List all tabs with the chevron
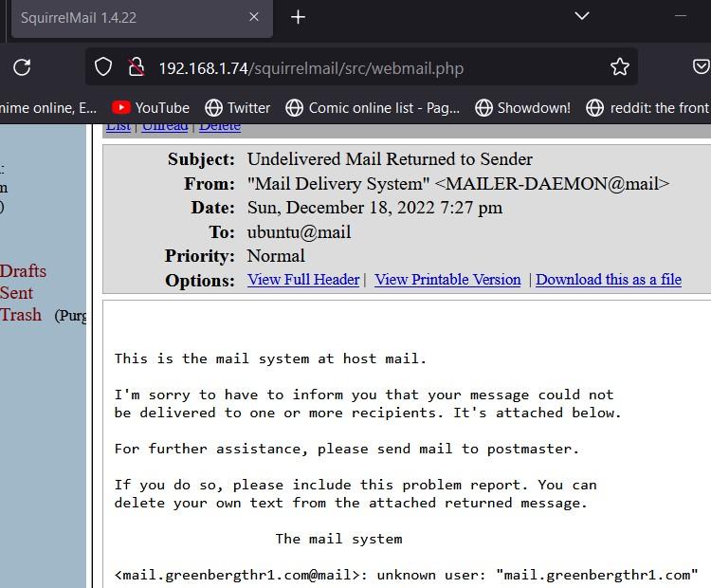This screenshot has width=711, height=588. point(582,16)
